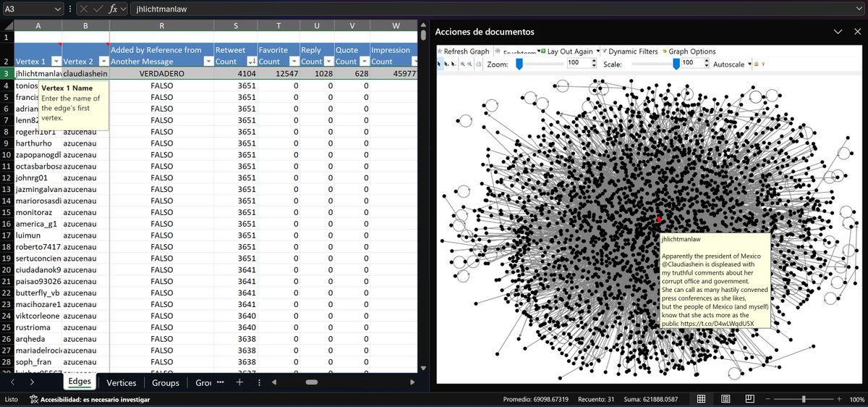Click the graph zoom out magnifier icon

pos(470,64)
